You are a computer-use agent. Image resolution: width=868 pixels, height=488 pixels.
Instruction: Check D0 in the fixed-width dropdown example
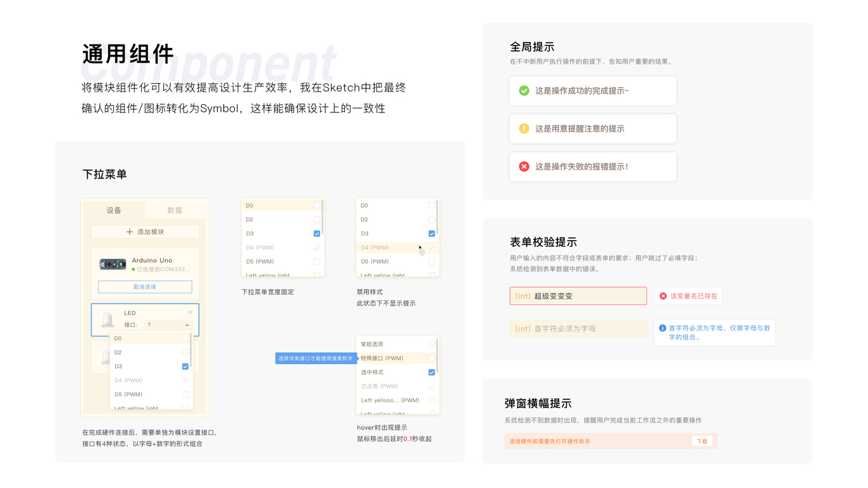point(316,205)
